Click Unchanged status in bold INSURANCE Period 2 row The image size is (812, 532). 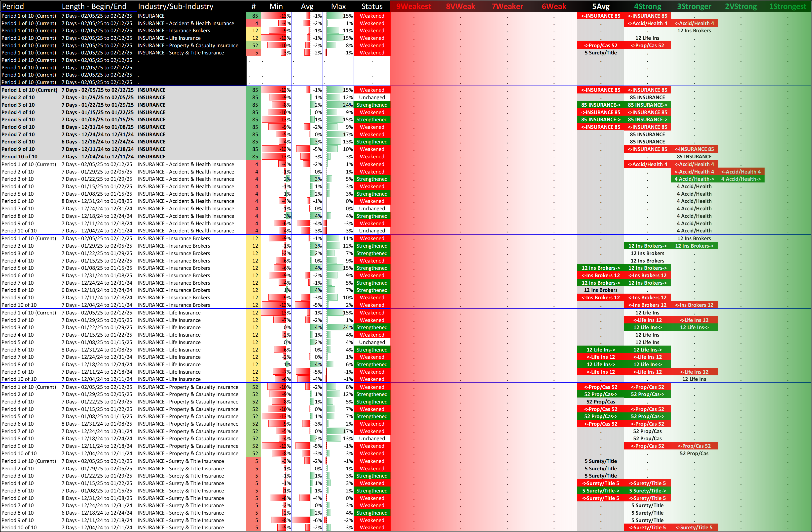pyautogui.click(x=371, y=97)
